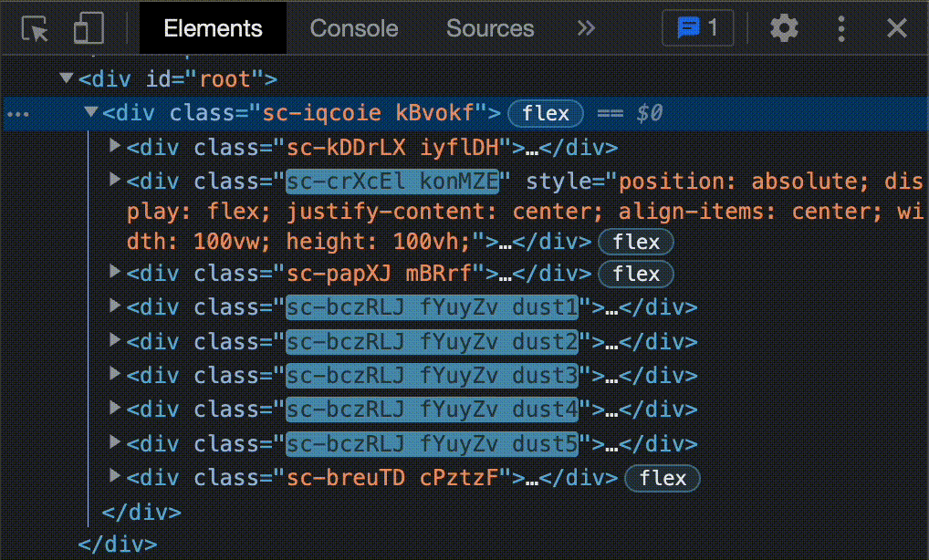Select the sc-bczRLJ fYuyZv dust2 class
This screenshot has height=560, width=929.
(432, 342)
